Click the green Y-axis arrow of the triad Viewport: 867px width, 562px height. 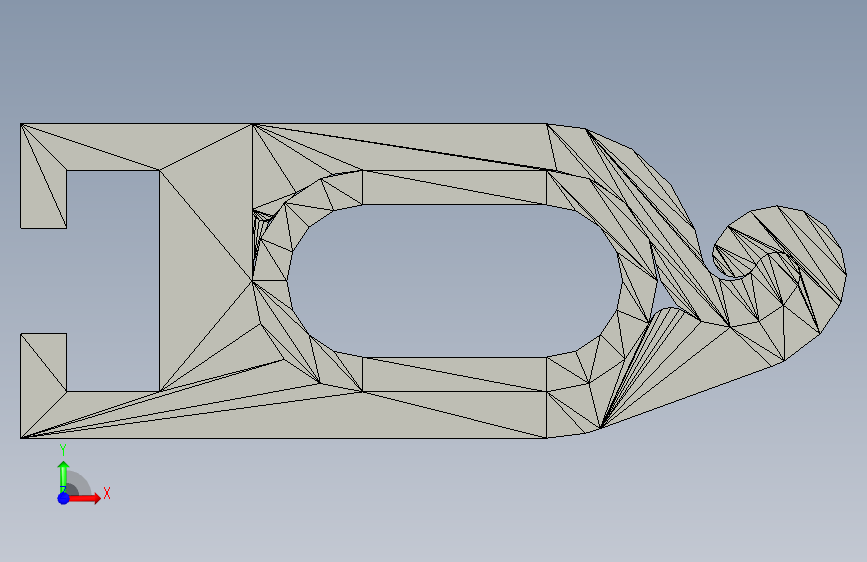pyautogui.click(x=63, y=476)
